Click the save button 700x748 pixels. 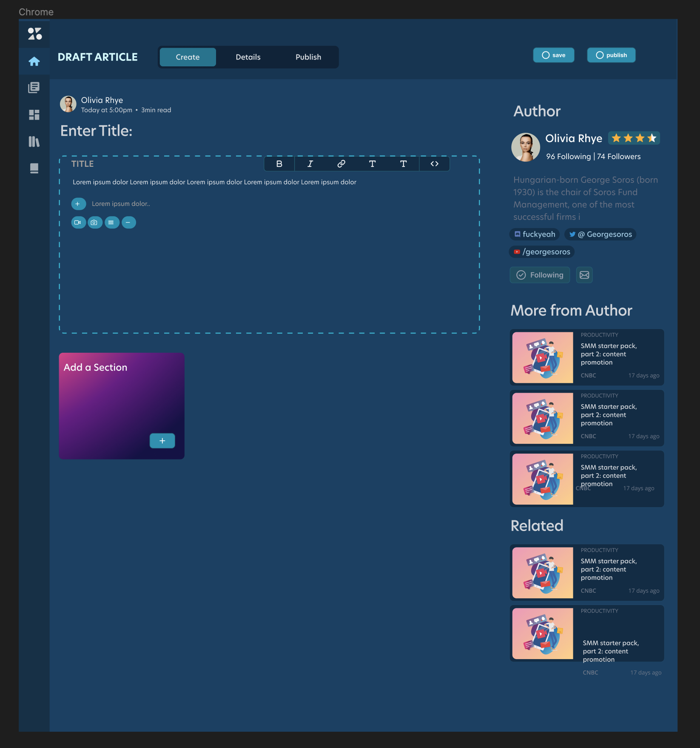(553, 55)
